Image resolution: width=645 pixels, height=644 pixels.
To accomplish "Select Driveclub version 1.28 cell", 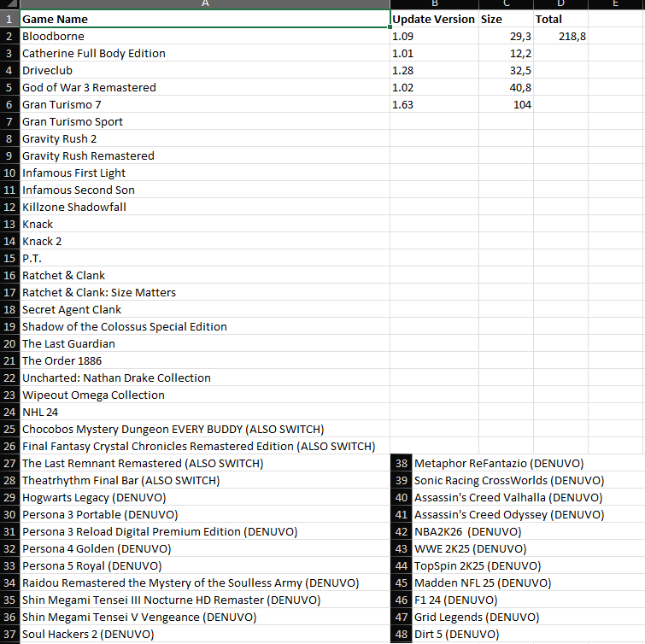I will click(x=434, y=70).
